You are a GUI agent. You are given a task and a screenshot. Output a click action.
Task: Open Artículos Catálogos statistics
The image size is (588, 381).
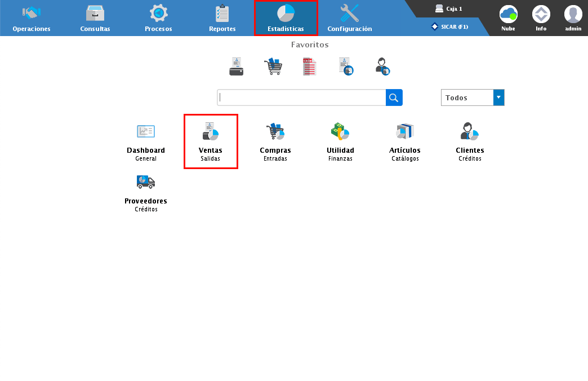[x=404, y=141]
